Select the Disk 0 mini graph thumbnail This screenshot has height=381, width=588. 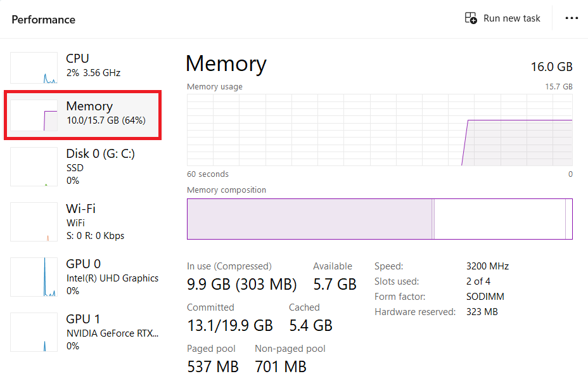34,167
